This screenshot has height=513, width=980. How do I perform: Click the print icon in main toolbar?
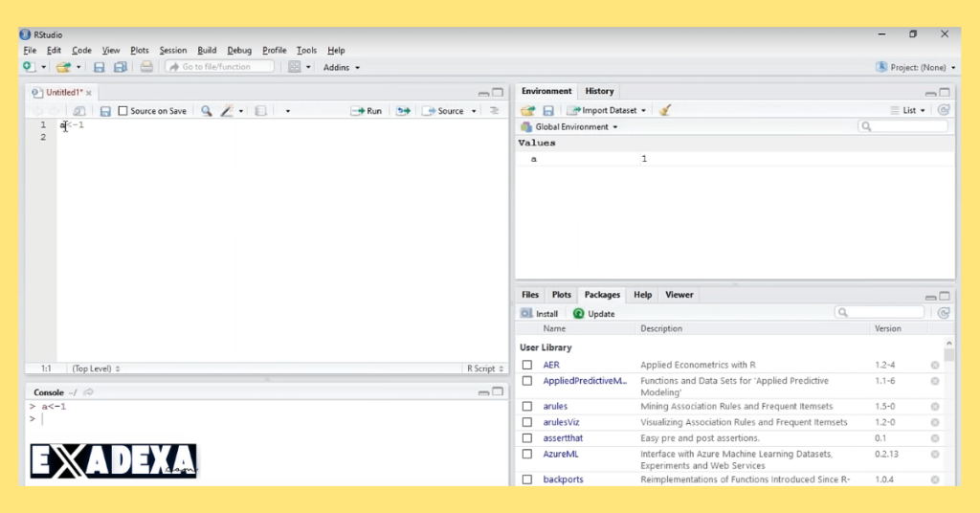146,67
